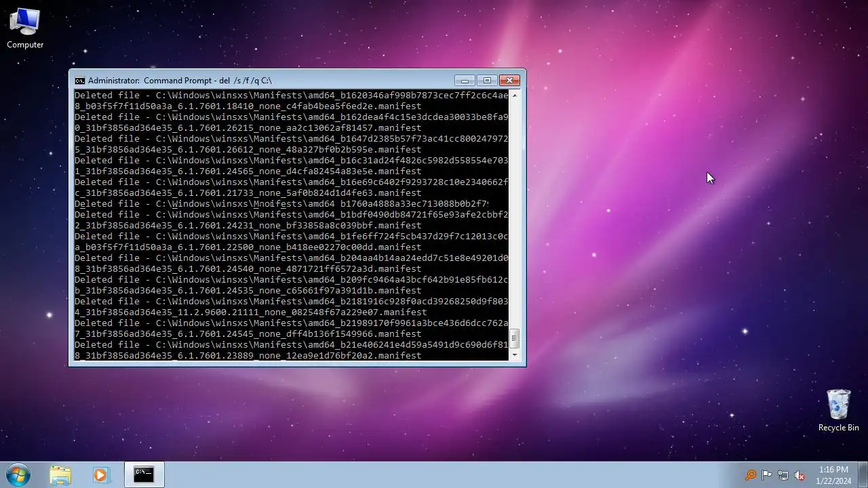Click the line ending d4cfa82454a83e5e.manifest
868x488 pixels.
(x=248, y=171)
